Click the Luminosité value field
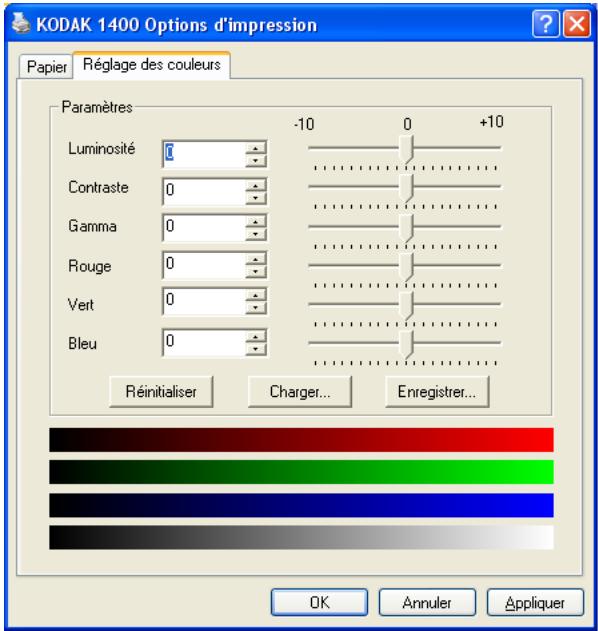 [x=204, y=154]
